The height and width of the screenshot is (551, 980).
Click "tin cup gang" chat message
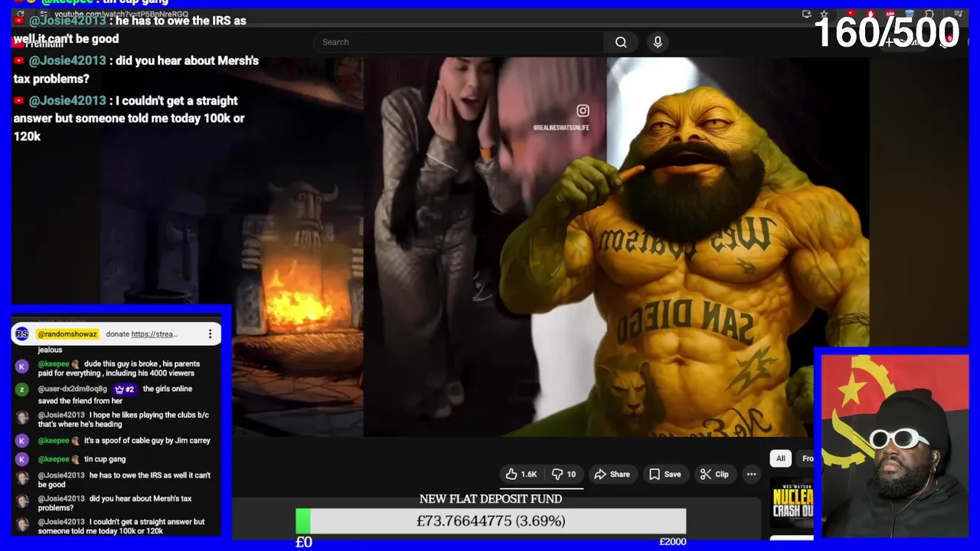pos(105,459)
